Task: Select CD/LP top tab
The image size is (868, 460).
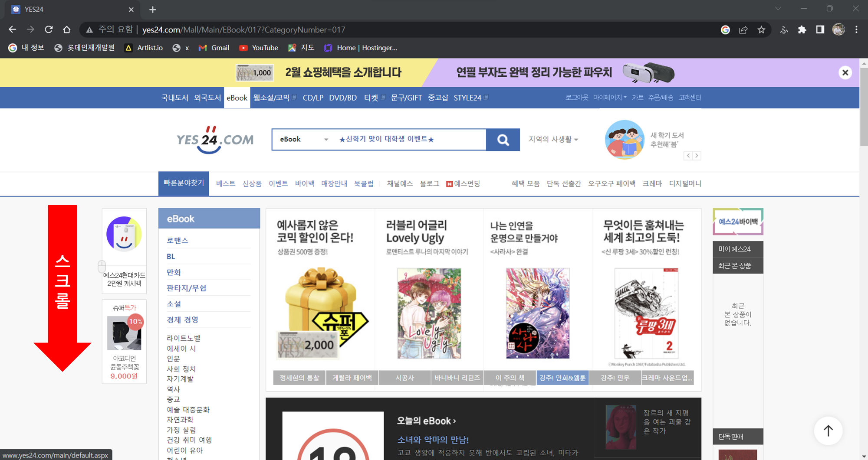Action: 313,98
